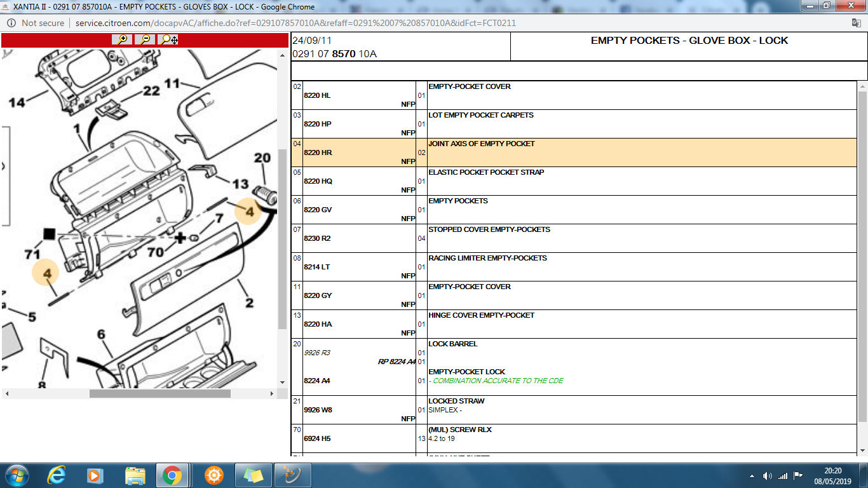Viewport: 868px width, 488px height.
Task: Click the LOCKED STRAW description
Action: click(x=456, y=401)
